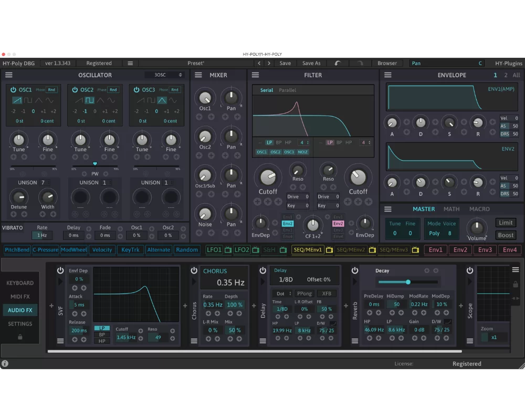This screenshot has width=525, height=420.
Task: Open the MIDI FX tab
Action: pos(20,297)
